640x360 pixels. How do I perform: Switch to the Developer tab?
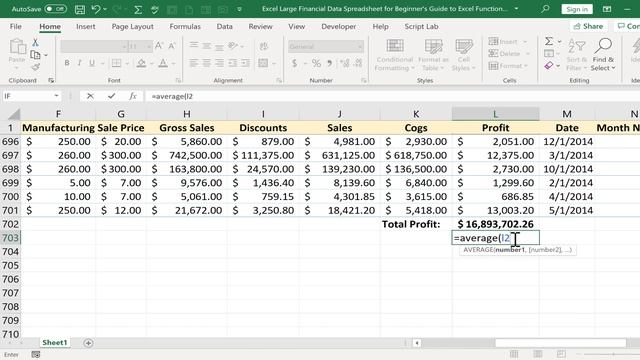tap(338, 27)
